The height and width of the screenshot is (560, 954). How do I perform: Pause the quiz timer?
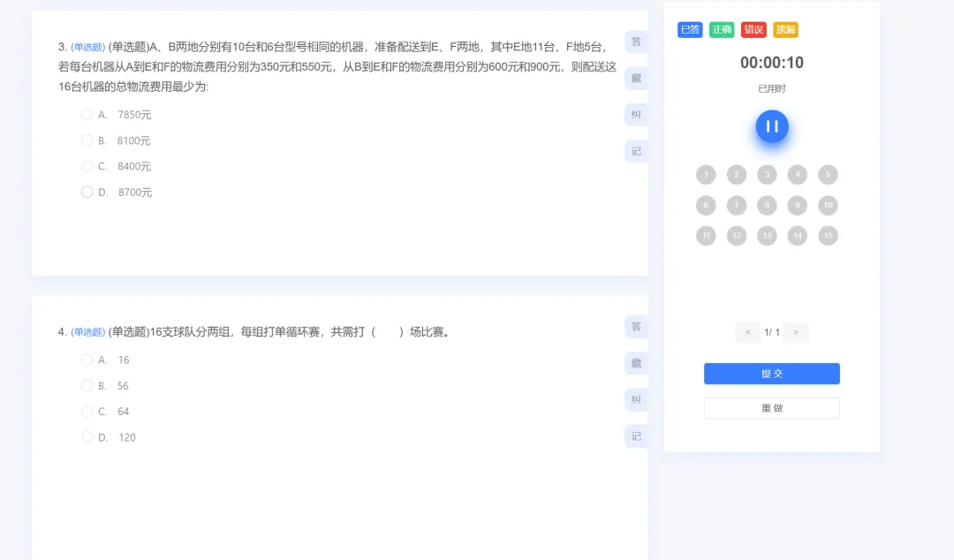point(772,126)
